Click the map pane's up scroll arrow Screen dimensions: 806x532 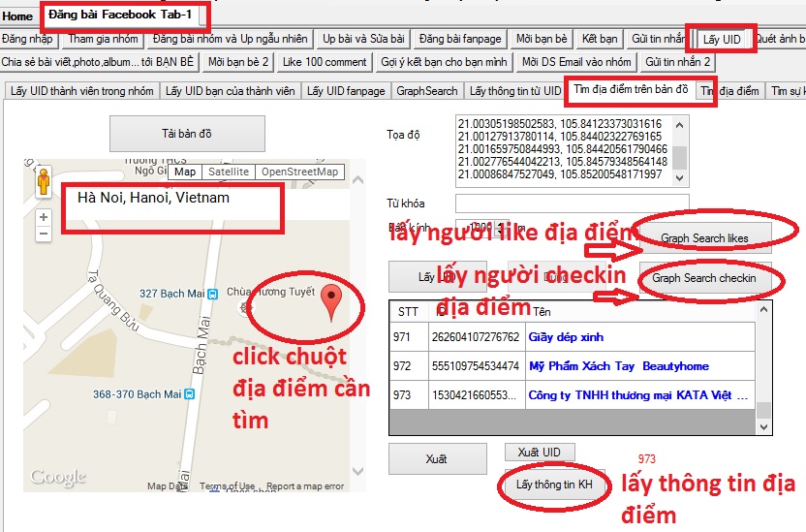coord(358,180)
